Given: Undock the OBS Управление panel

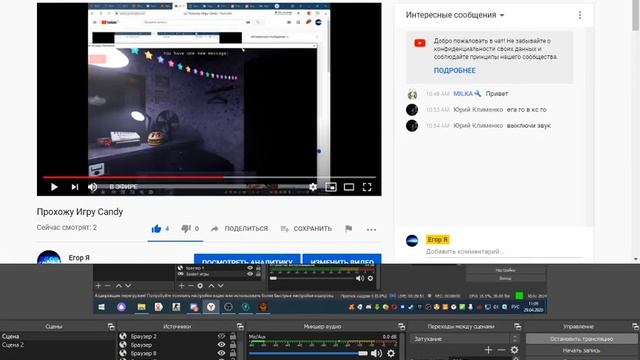Looking at the screenshot, I should [636, 326].
